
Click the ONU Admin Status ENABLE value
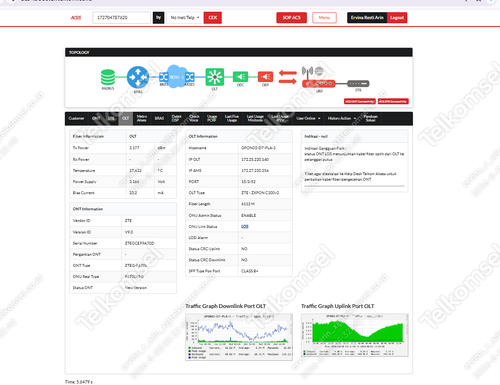click(249, 216)
